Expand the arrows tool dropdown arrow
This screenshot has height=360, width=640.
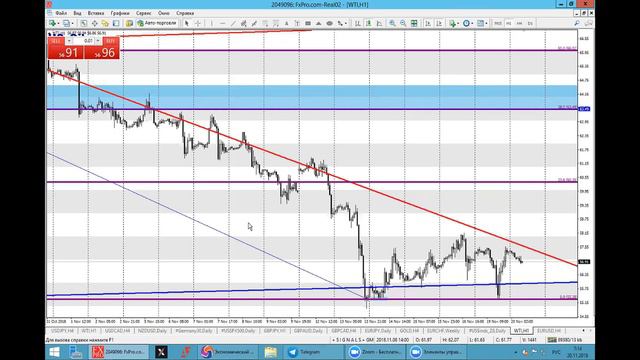pos(346,23)
